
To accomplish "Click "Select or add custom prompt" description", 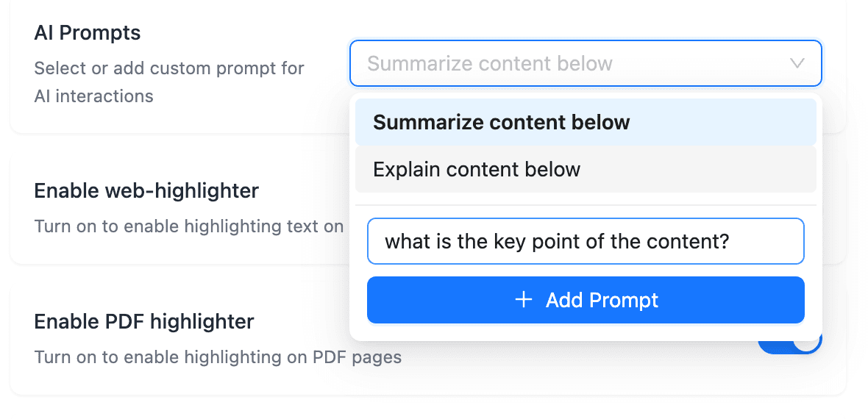I will point(169,69).
